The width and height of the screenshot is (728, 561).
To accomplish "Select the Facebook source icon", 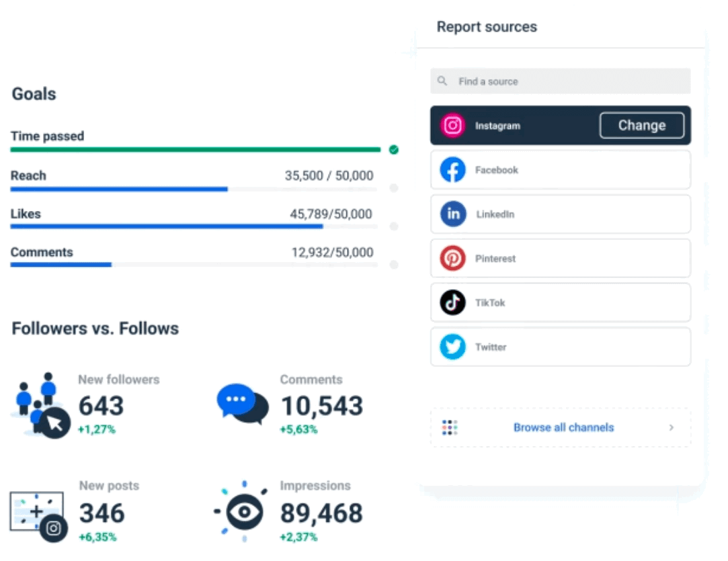I will pyautogui.click(x=452, y=170).
